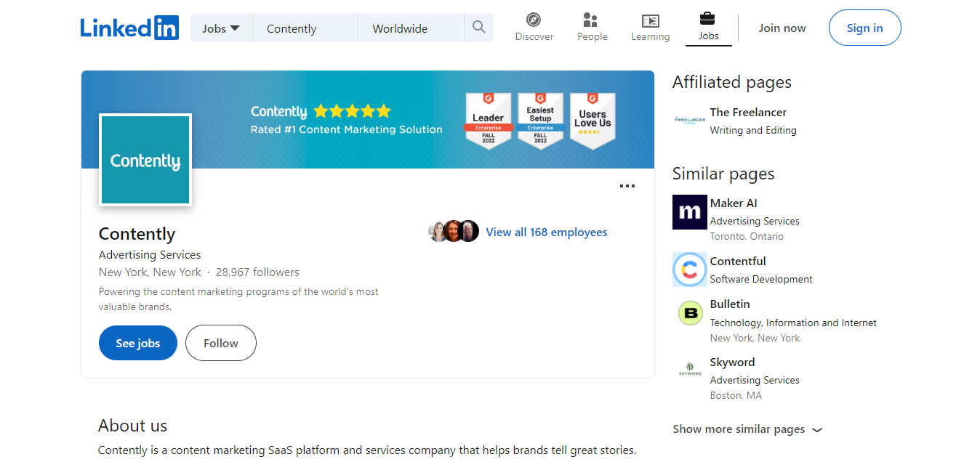Open the three-dot more options menu
The height and width of the screenshot is (470, 980).
coord(627,186)
